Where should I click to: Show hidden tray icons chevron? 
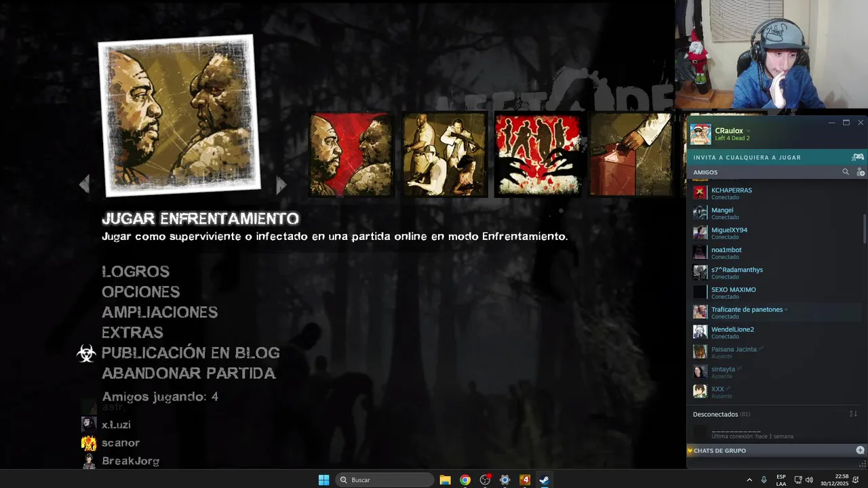(x=749, y=480)
